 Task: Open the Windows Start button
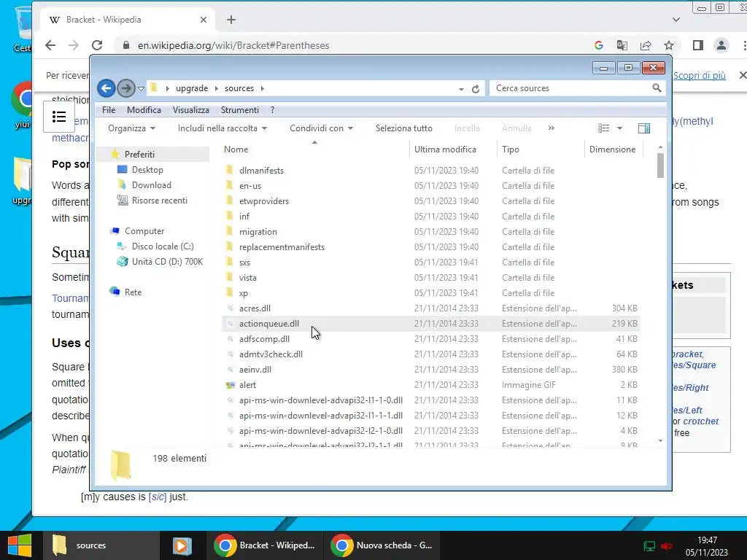(x=20, y=545)
